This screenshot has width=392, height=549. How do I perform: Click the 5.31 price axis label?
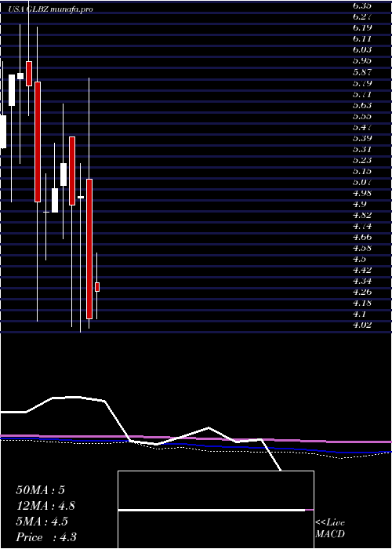(x=362, y=150)
